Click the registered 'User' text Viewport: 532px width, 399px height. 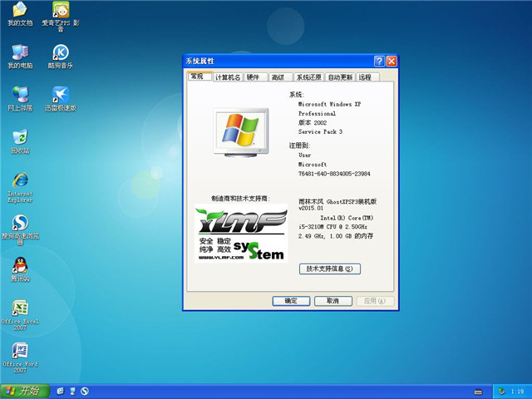[305, 155]
